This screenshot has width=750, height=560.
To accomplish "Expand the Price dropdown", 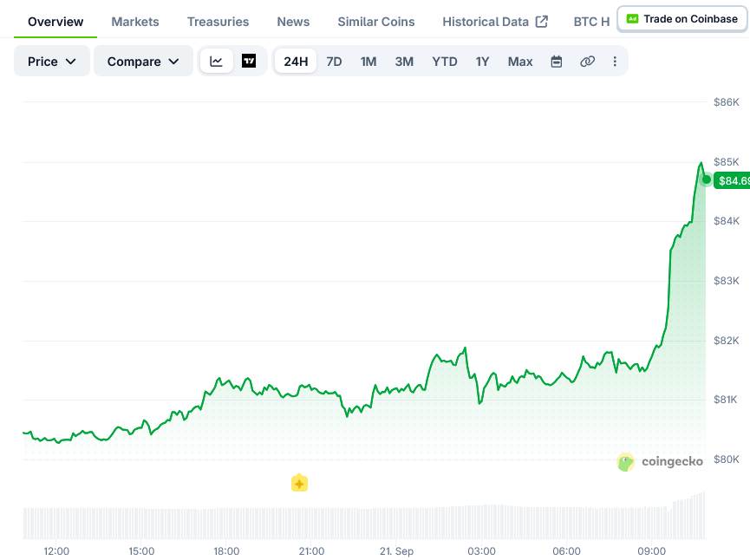I will pyautogui.click(x=52, y=62).
